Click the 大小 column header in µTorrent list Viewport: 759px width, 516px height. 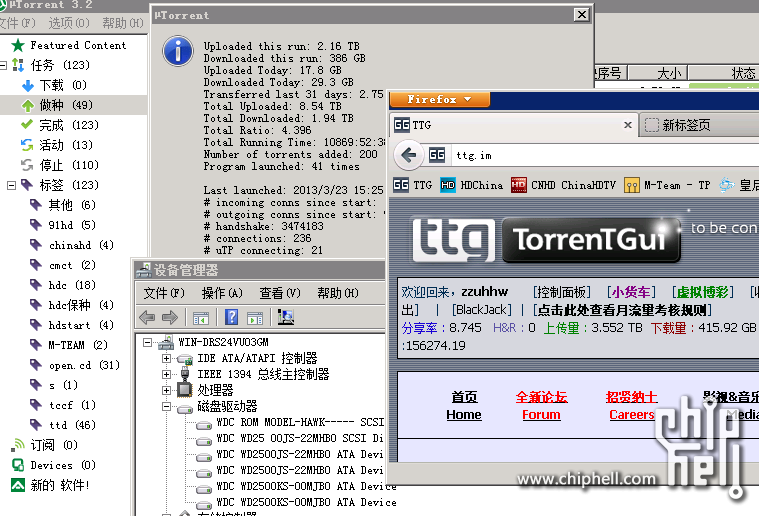658,73
